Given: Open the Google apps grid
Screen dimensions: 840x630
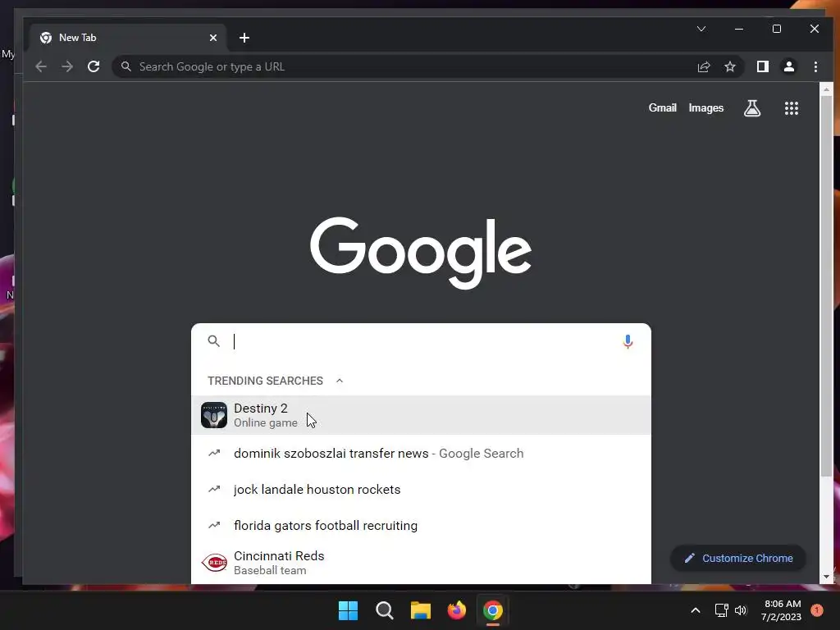Looking at the screenshot, I should click(x=792, y=107).
